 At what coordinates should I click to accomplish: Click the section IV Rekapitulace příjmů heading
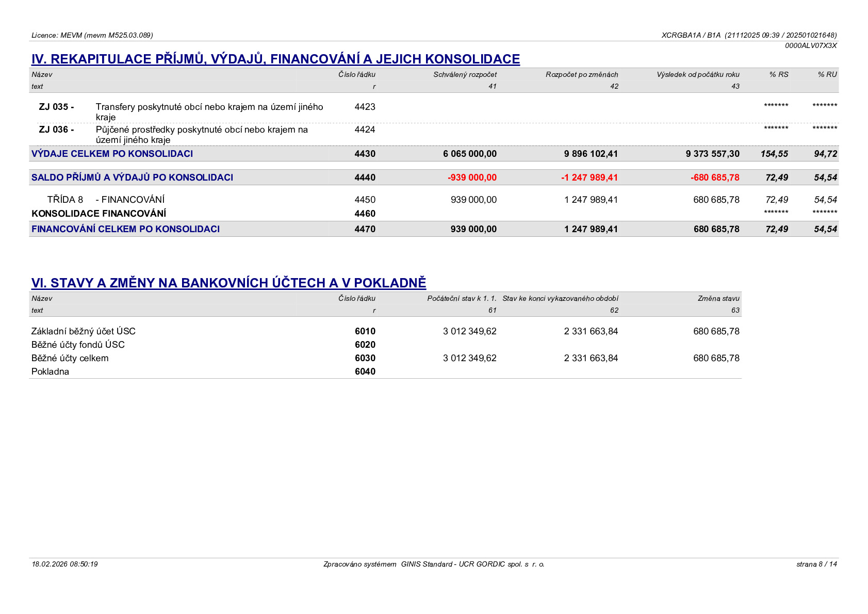coord(275,59)
